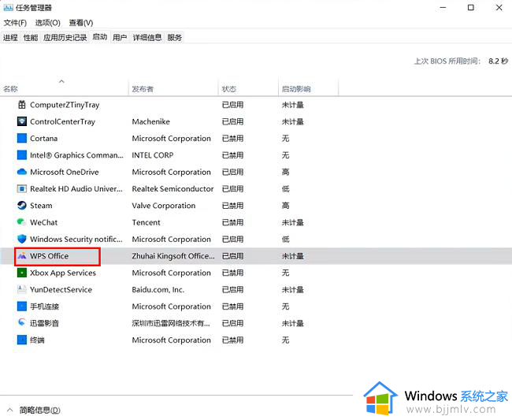Select the WPS Office entry name
The image size is (512, 420).
point(50,256)
